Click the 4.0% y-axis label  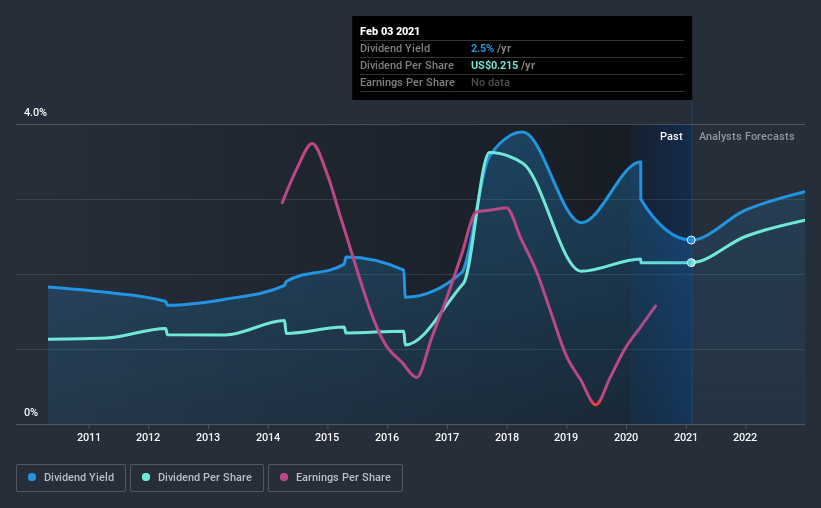35,113
